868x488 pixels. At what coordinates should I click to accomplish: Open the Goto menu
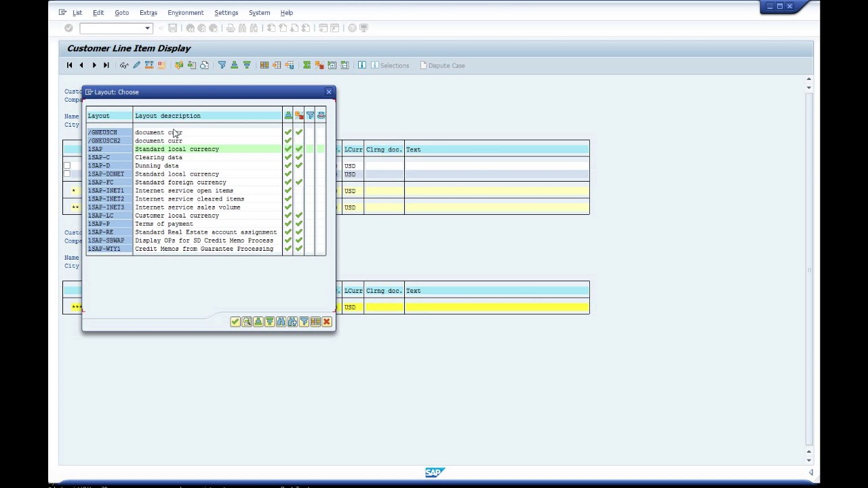pos(121,12)
